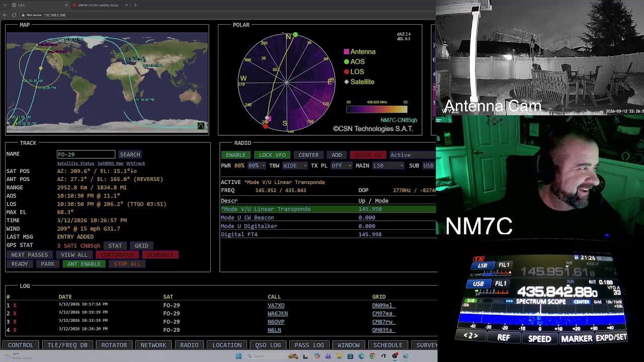
Task: Open the PWR 80% dropdown
Action: [x=257, y=165]
